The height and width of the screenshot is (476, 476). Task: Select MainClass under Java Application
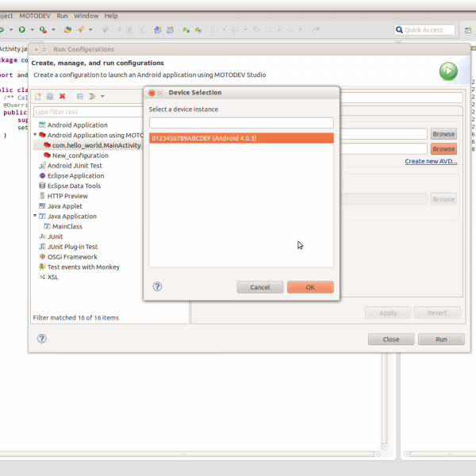coord(67,226)
